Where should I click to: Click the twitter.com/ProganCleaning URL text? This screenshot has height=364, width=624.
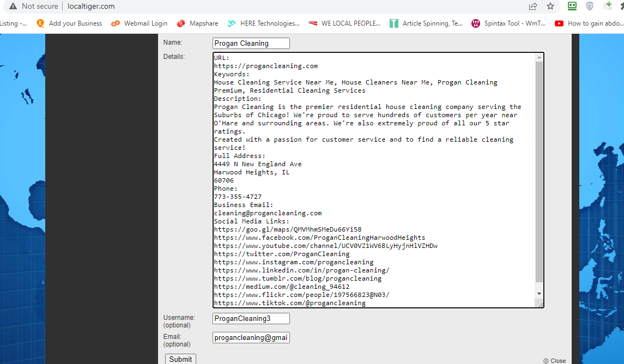(282, 254)
